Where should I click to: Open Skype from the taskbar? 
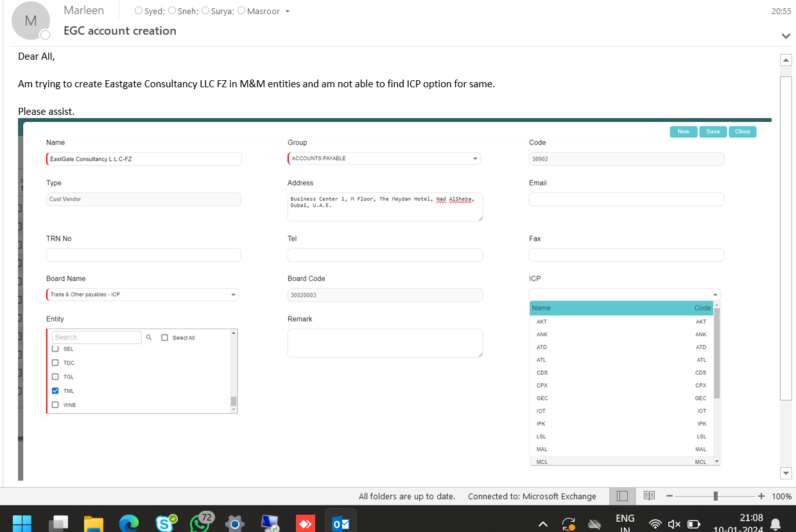point(166,523)
